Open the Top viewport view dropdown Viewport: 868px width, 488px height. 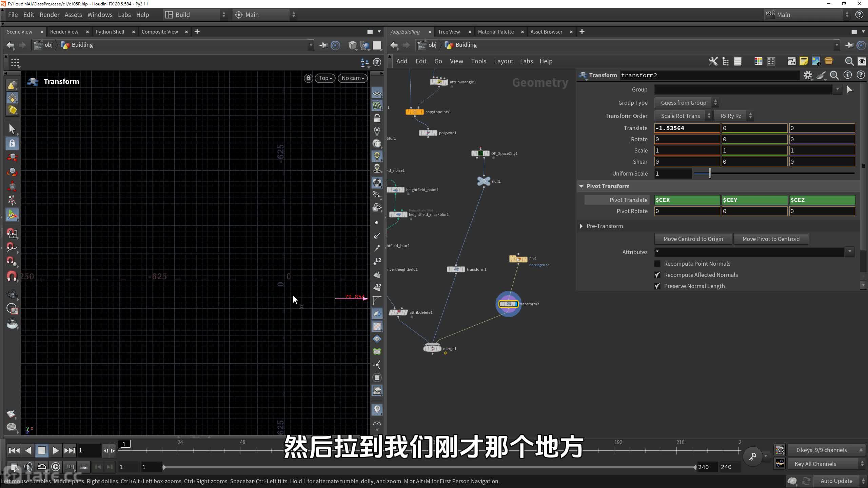[325, 78]
